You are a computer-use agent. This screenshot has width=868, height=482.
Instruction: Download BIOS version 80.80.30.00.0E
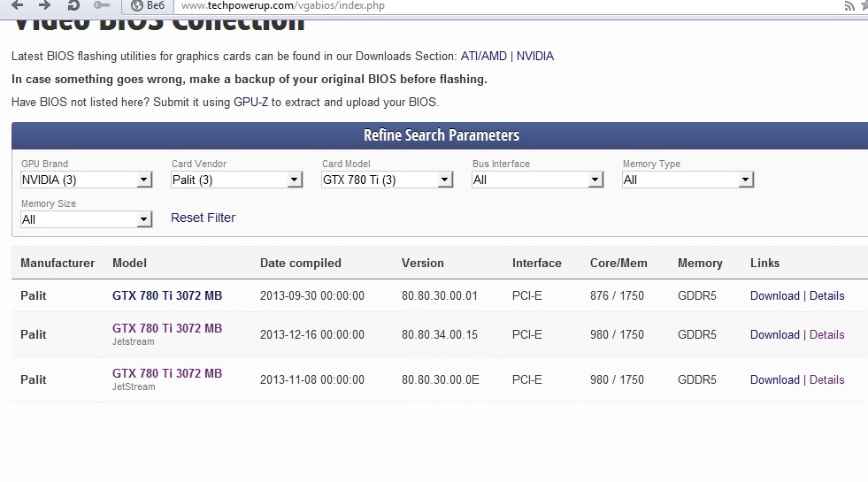tap(774, 379)
